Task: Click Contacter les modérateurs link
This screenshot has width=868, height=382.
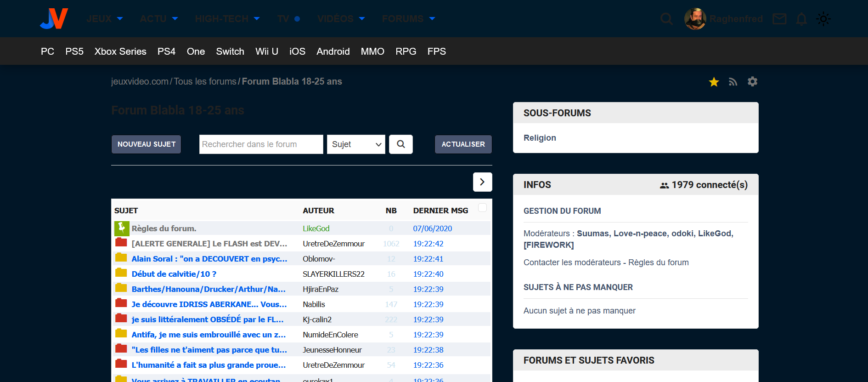Action: pos(572,262)
